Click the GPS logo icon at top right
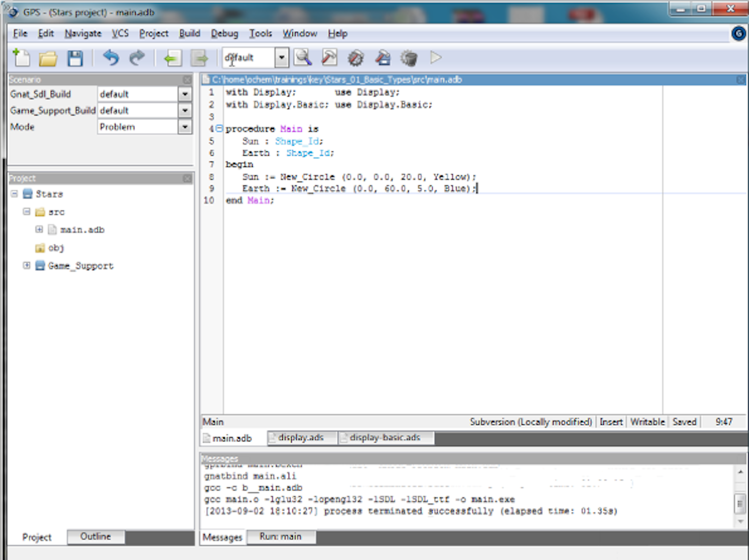The width and height of the screenshot is (749, 560). [739, 34]
